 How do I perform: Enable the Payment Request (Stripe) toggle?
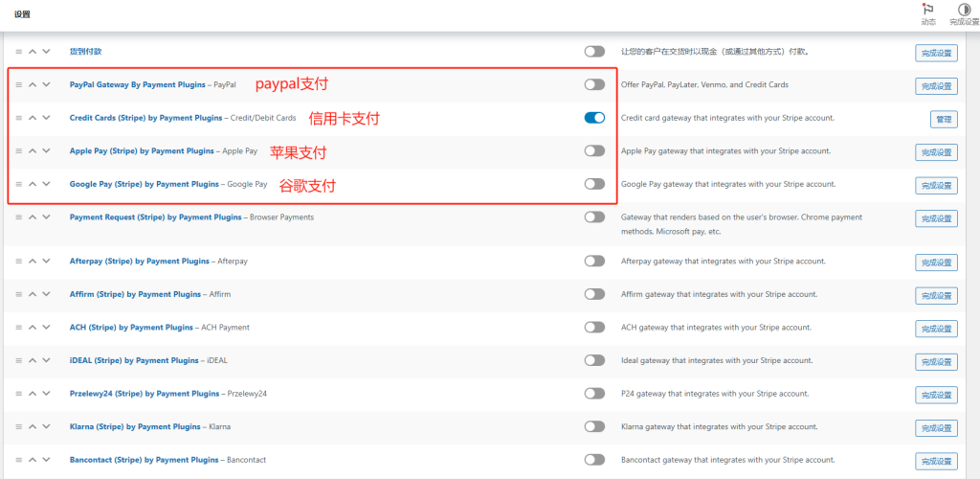coord(594,217)
